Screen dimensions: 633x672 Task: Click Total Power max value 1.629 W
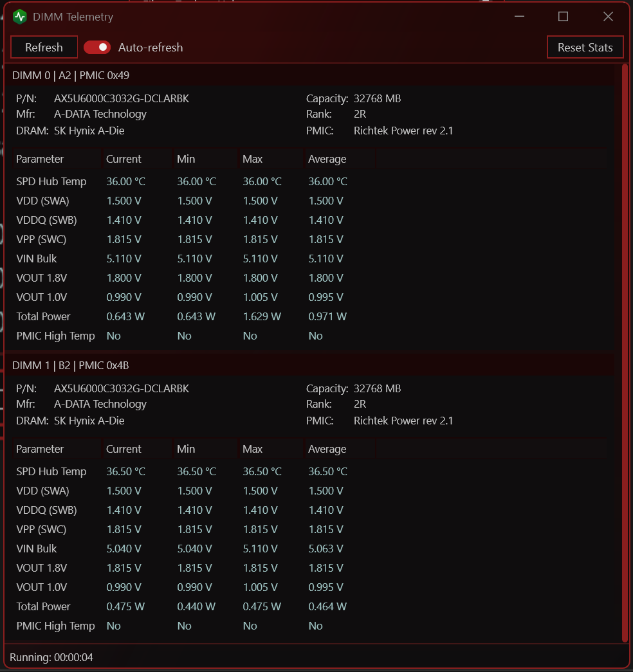[x=262, y=317]
